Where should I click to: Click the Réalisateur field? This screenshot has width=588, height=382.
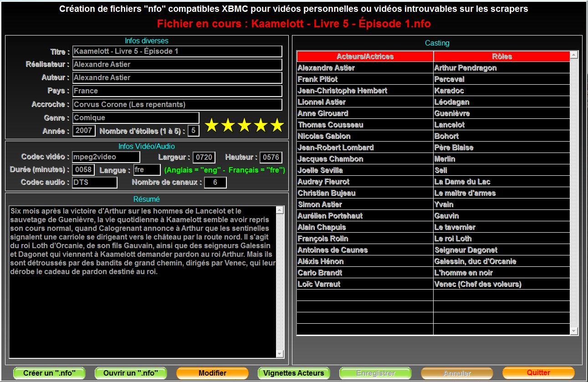pos(177,65)
